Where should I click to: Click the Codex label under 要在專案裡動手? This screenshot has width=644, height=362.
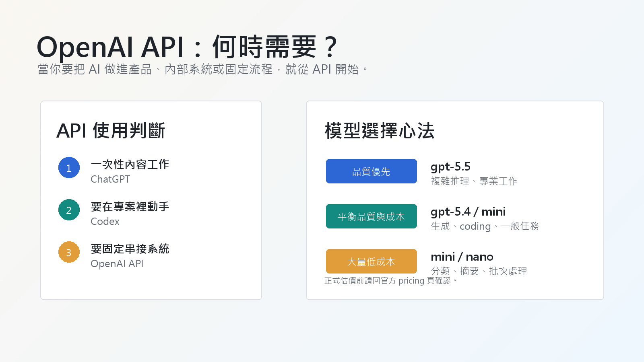point(105,221)
